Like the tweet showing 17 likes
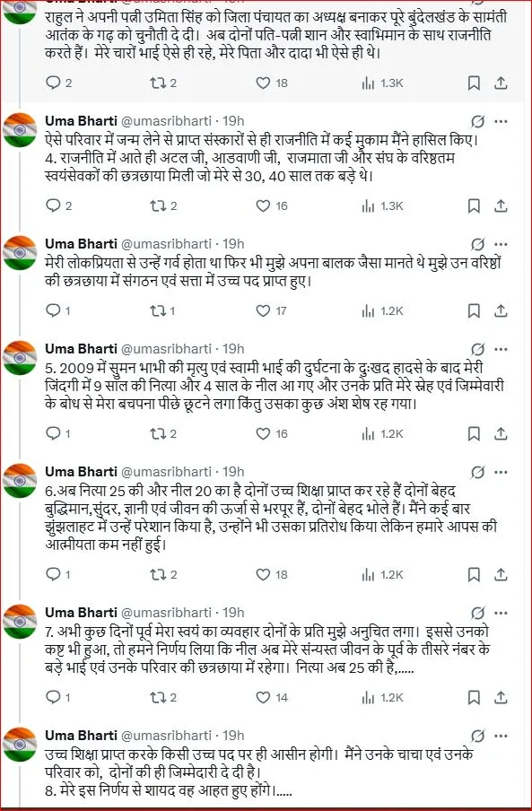The height and width of the screenshot is (811, 532). click(264, 310)
